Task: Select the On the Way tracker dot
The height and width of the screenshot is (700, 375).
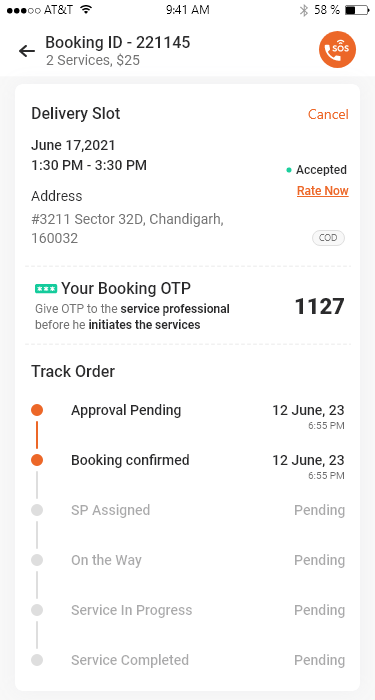Action: [x=37, y=560]
